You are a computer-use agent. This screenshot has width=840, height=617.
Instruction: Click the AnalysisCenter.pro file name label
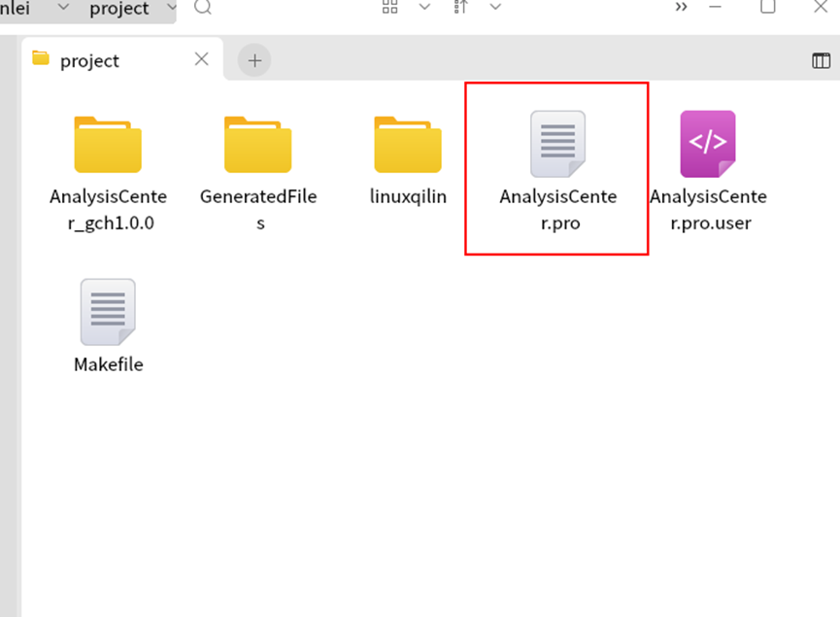click(x=558, y=210)
